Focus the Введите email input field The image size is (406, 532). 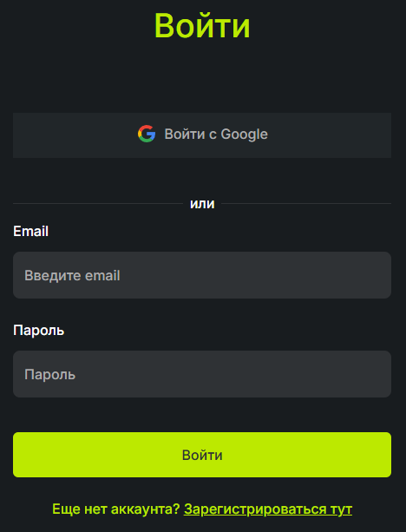tap(202, 275)
